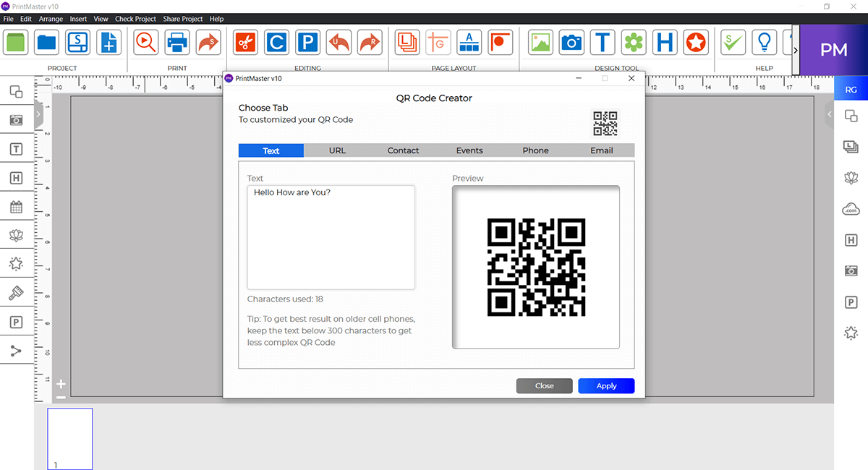Close the QR Code Creator dialog
The width and height of the screenshot is (868, 470).
[x=544, y=385]
